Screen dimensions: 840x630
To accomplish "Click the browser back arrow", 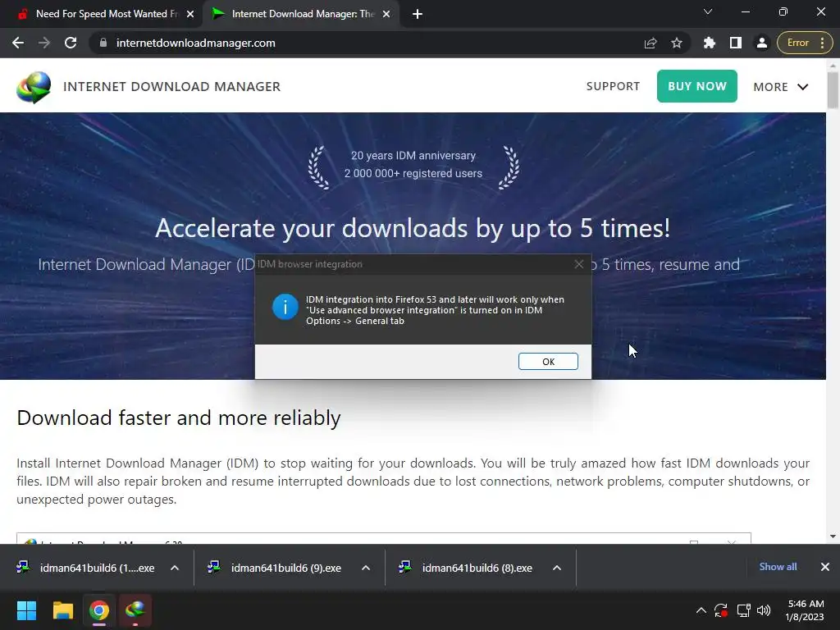I will coord(18,43).
